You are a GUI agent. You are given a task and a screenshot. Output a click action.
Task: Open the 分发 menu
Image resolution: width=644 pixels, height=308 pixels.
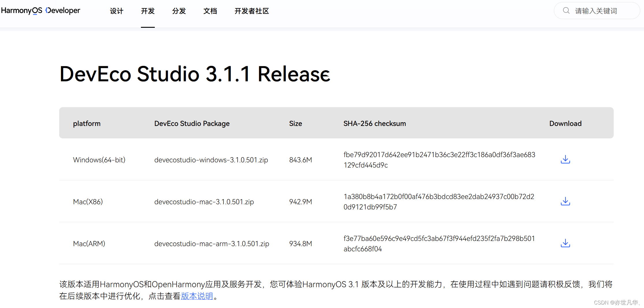pyautogui.click(x=179, y=11)
